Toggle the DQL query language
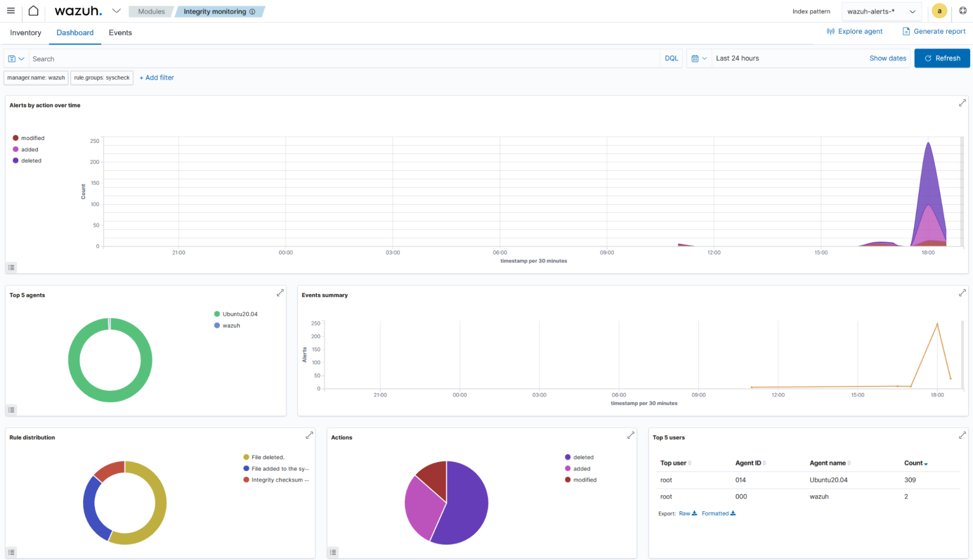973x560 pixels. 671,58
